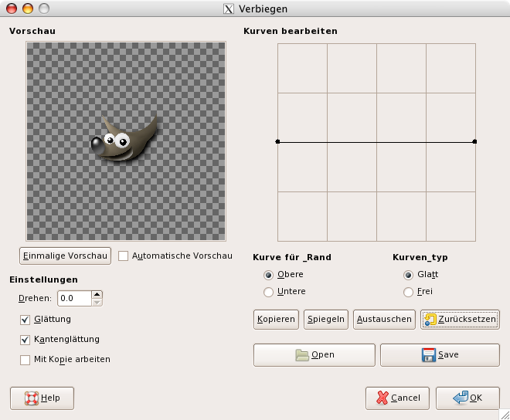
Task: Click the Einmalige Vorschau button
Action: click(x=66, y=256)
